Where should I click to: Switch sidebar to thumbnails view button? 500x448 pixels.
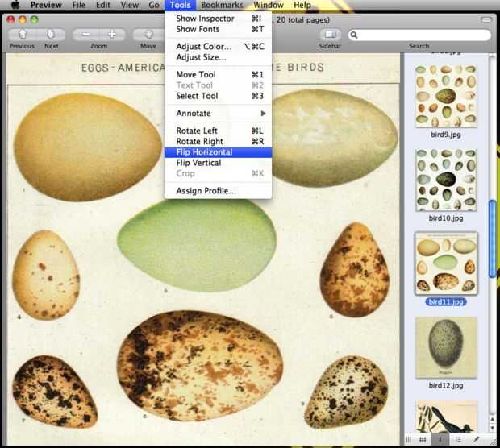[x=440, y=440]
